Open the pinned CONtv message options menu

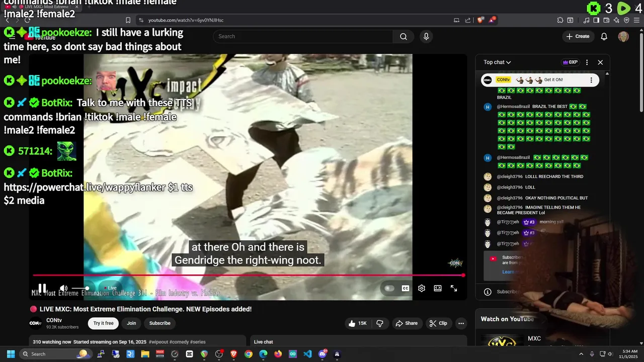click(x=591, y=80)
